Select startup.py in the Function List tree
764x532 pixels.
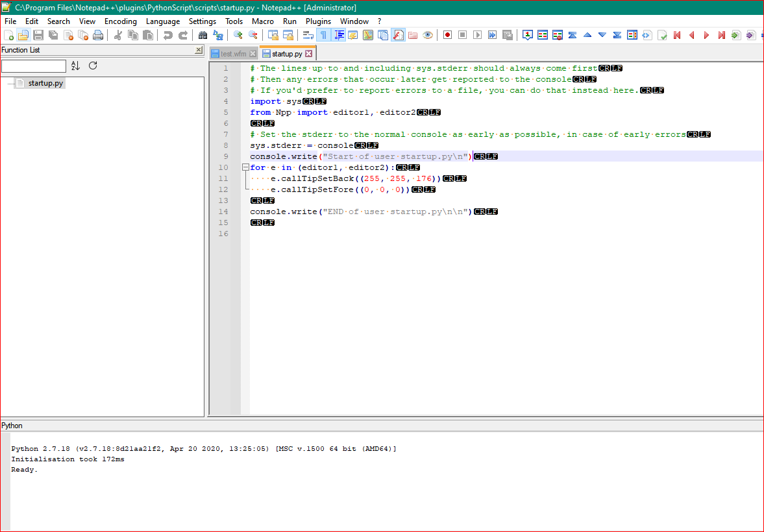(x=45, y=83)
